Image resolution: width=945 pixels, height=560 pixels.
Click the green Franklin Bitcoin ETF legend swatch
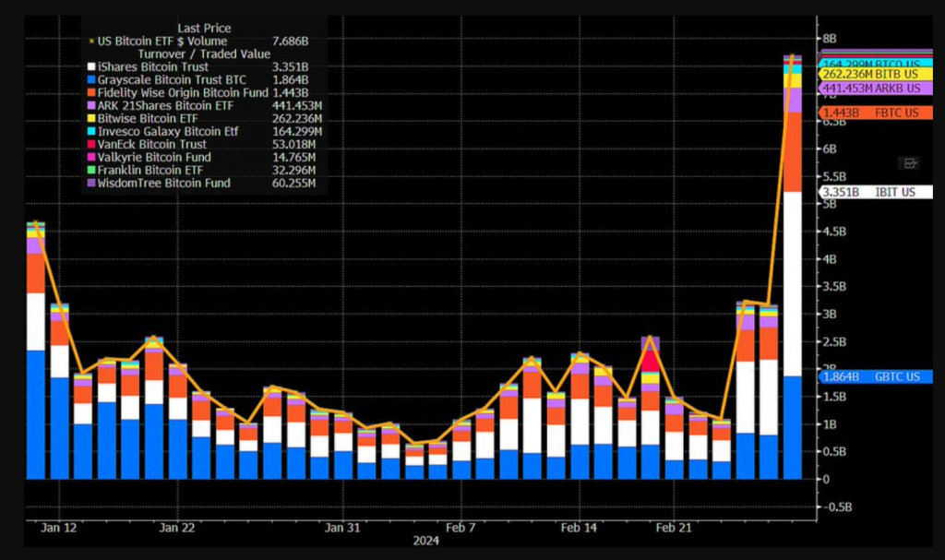coord(90,171)
